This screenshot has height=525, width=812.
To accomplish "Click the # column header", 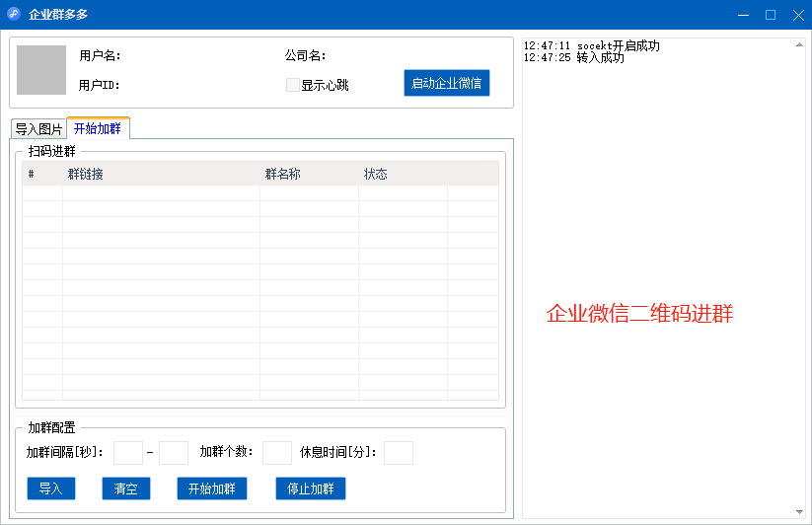I will 41,175.
